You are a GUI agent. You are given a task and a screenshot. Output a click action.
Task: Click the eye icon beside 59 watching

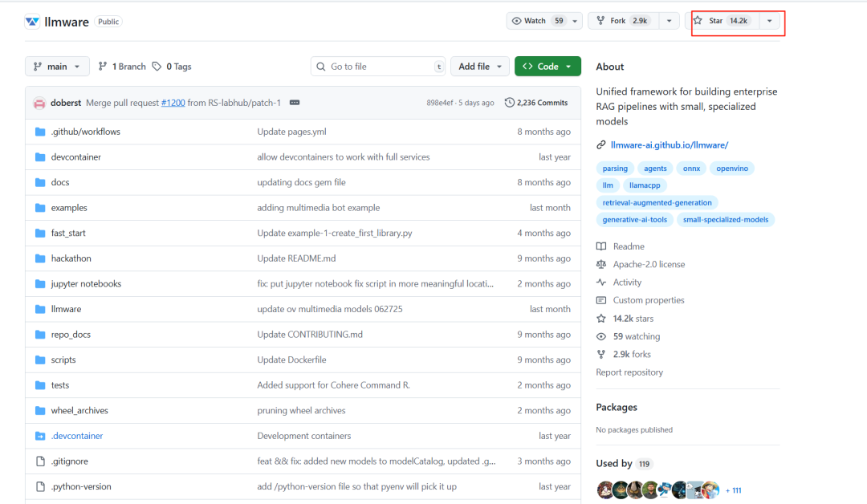click(x=601, y=336)
